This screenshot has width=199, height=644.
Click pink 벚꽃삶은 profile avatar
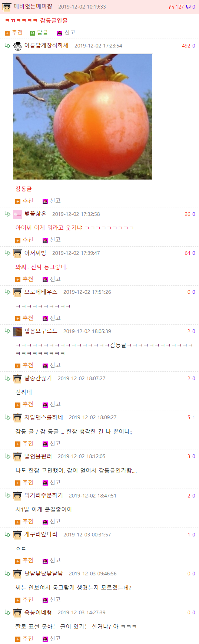point(18,214)
